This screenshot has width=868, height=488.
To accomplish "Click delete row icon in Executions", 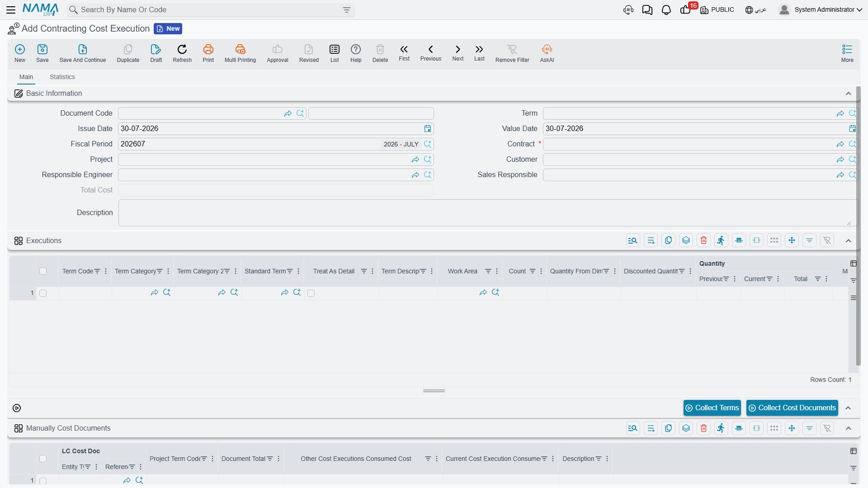I will 703,240.
